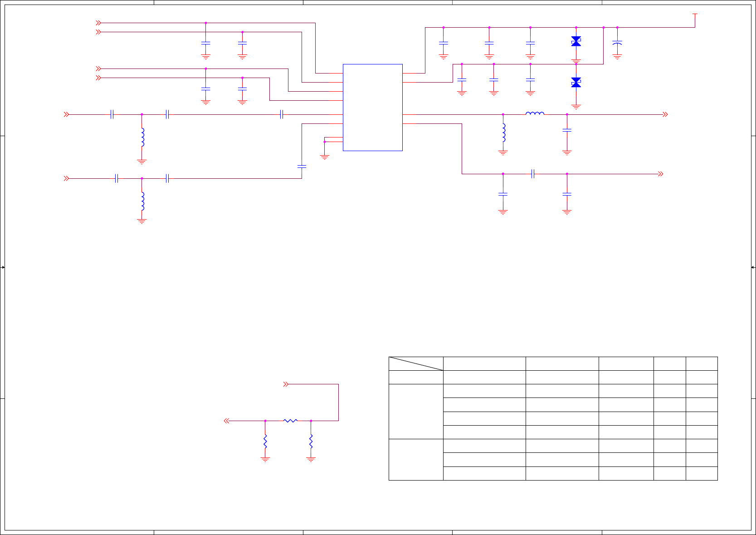Click the ground symbol under IC's bottom-left pins
This screenshot has width=756, height=535.
[325, 157]
